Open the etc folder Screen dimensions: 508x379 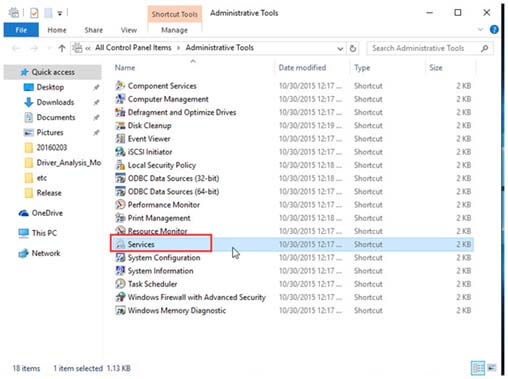[x=41, y=178]
